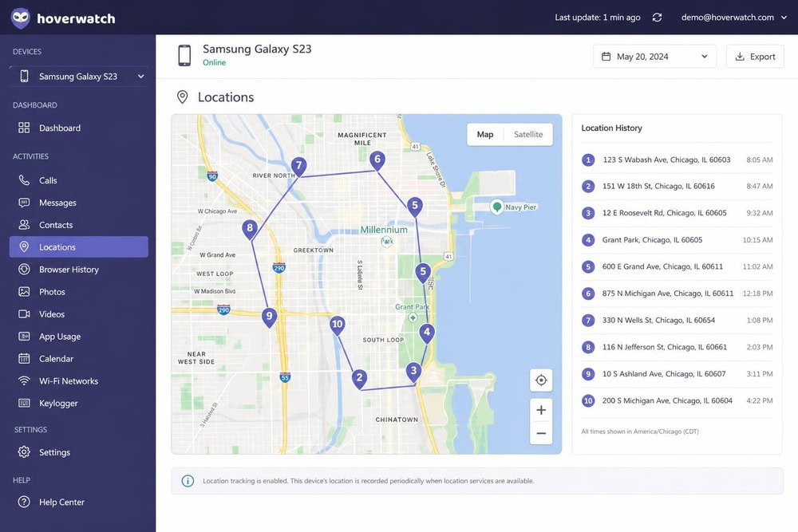Switch map to Satellite view

528,134
